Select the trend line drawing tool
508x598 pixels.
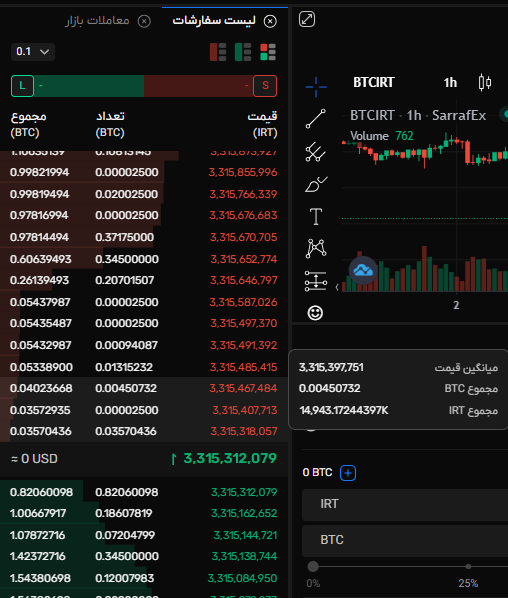316,119
